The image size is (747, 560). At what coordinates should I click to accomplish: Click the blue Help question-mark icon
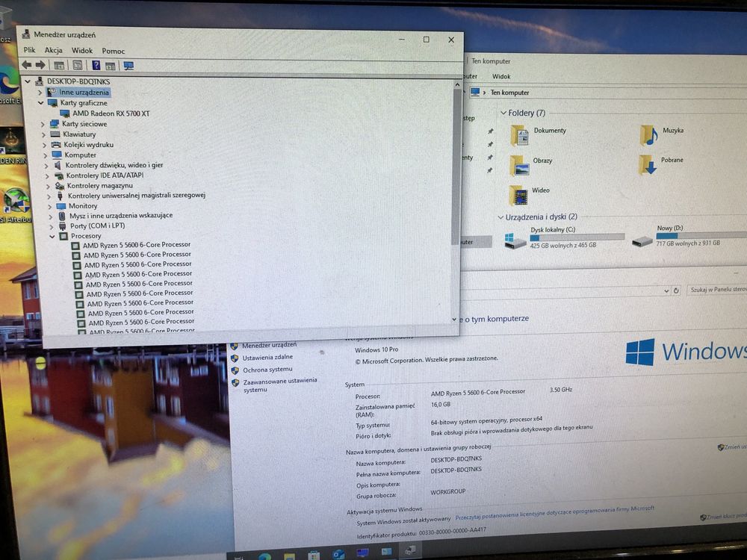(96, 65)
